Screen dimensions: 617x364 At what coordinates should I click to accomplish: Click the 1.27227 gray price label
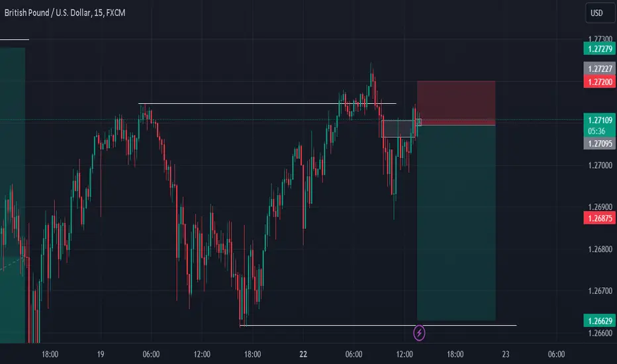point(600,69)
